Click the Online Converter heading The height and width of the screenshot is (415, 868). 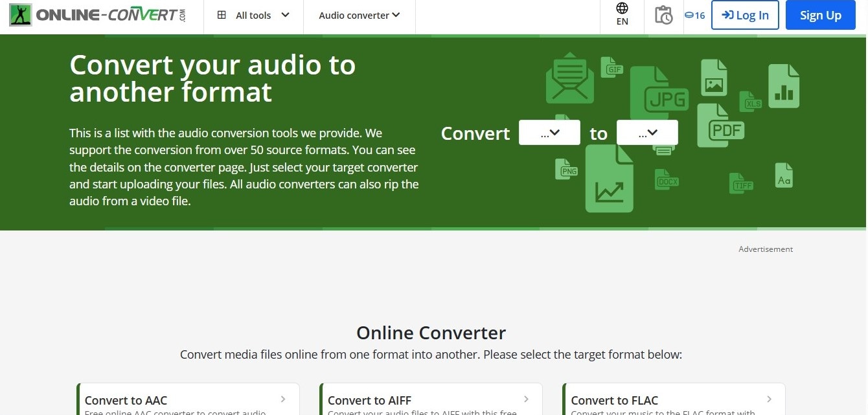click(431, 333)
